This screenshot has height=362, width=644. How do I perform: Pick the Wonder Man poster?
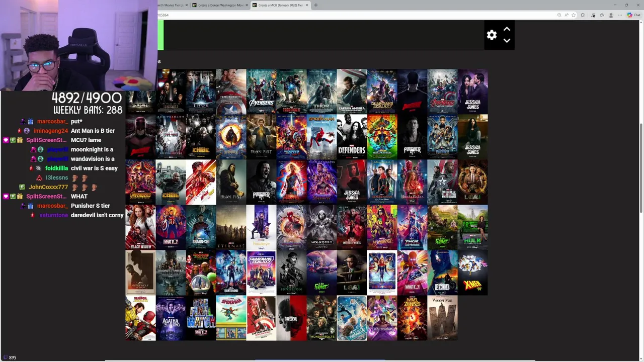point(442,318)
